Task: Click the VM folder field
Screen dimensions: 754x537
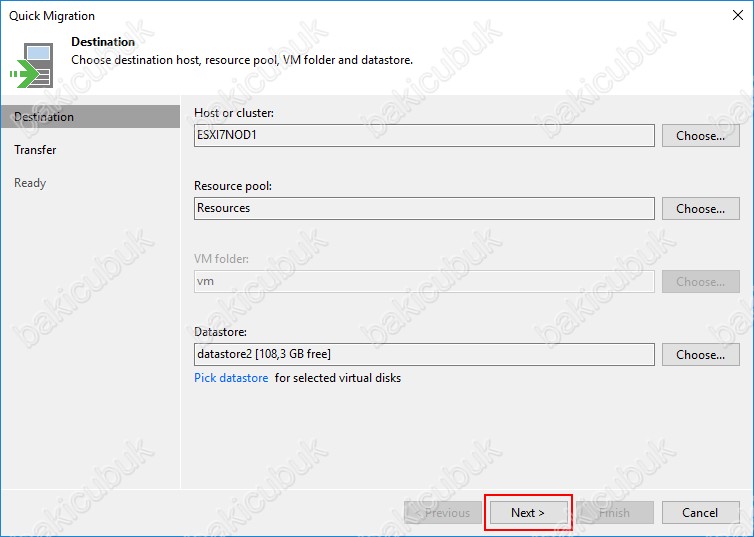Action: pyautogui.click(x=424, y=281)
